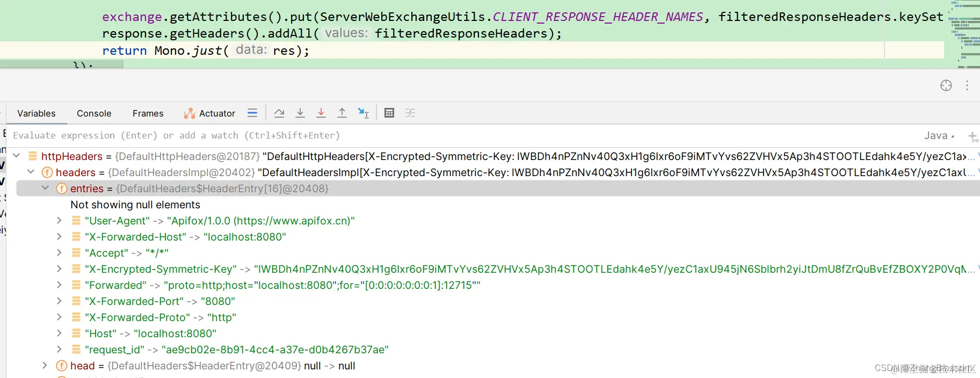Expand the "request_id" entry
Image resolution: width=980 pixels, height=378 pixels.
pyautogui.click(x=60, y=349)
